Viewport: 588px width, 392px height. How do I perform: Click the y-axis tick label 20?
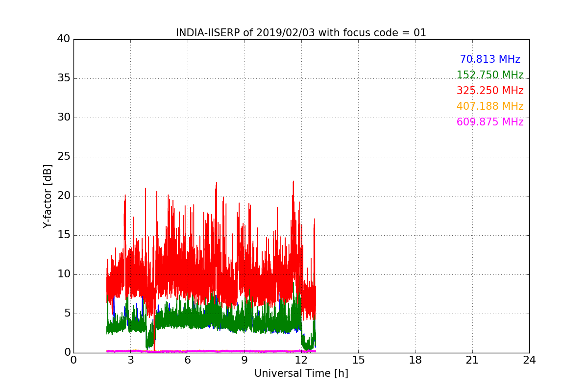pyautogui.click(x=64, y=196)
